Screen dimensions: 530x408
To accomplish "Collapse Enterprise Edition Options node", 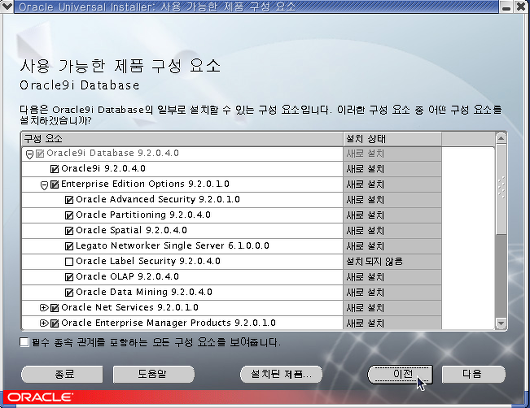I will pyautogui.click(x=44, y=185).
